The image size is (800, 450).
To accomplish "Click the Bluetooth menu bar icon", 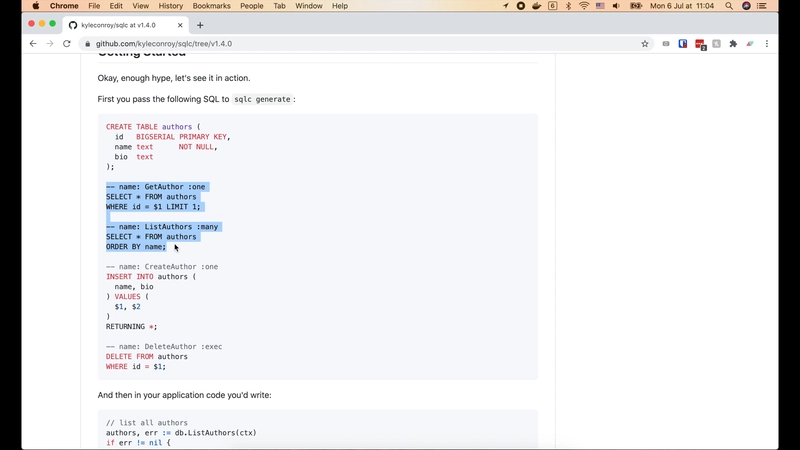I will pyautogui.click(x=568, y=6).
